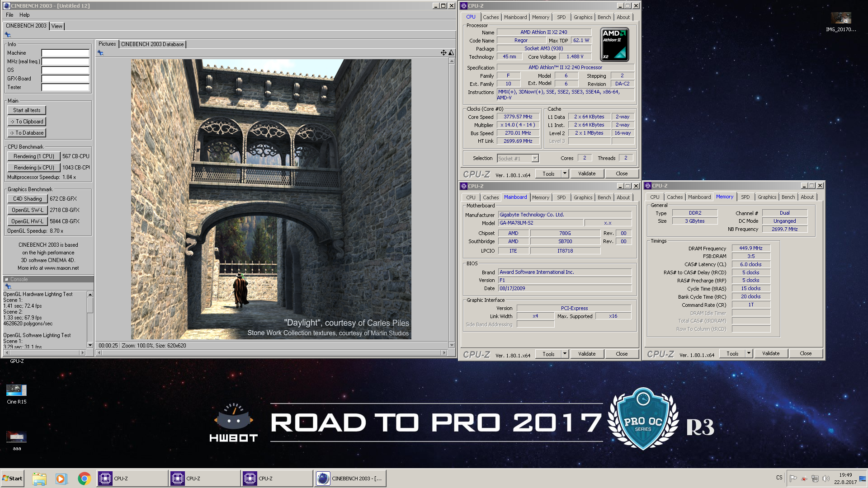This screenshot has height=488, width=868.
Task: Switch to CINEBENCH 2003 Database tab
Action: point(152,44)
